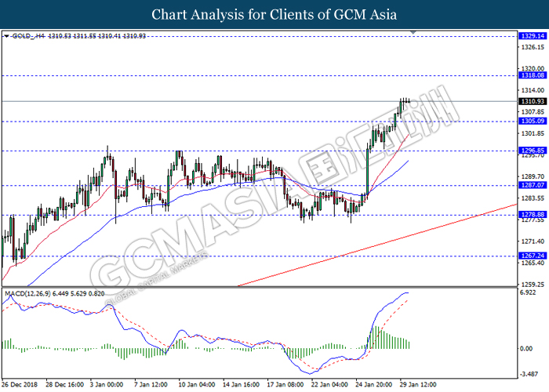Image resolution: width=549 pixels, height=392 pixels.
Task: Click the 1287.07 price level label
Action: point(533,185)
